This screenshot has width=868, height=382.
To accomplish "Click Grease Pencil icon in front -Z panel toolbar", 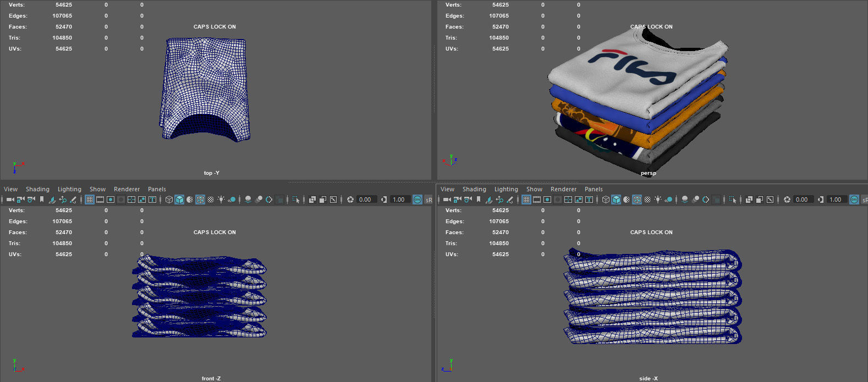I will 73,200.
